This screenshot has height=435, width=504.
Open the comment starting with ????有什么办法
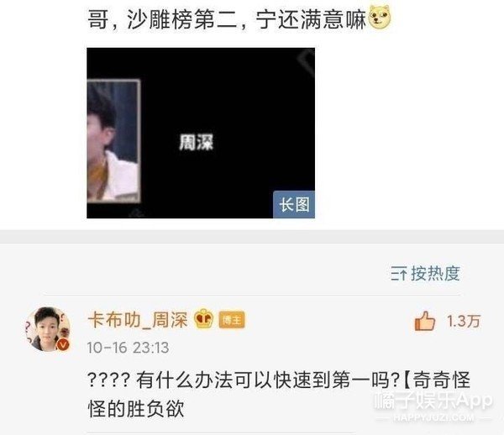point(279,395)
